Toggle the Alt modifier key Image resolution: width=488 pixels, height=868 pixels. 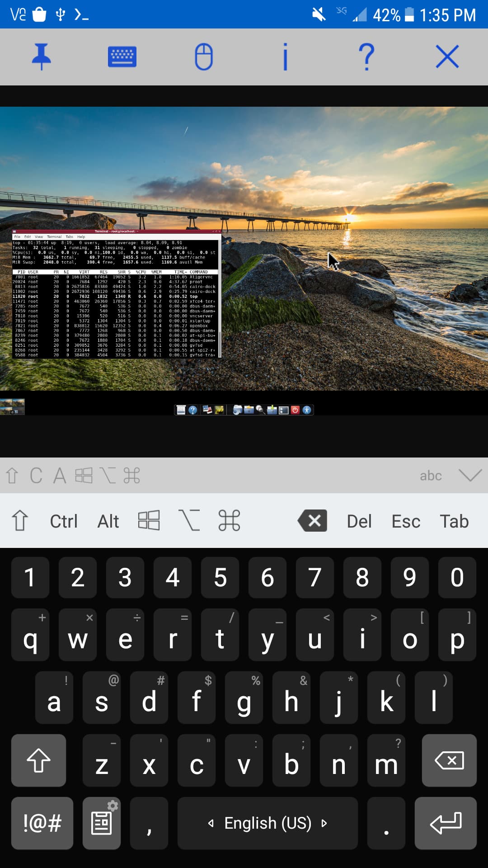(108, 521)
